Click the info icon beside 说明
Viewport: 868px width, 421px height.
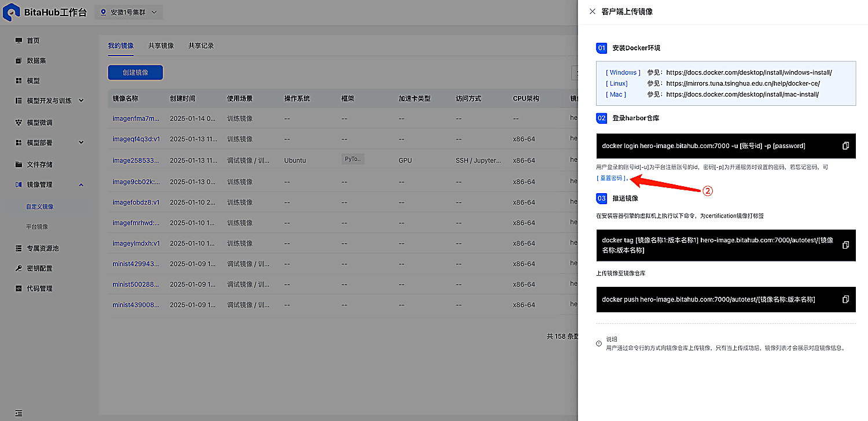[x=599, y=344]
